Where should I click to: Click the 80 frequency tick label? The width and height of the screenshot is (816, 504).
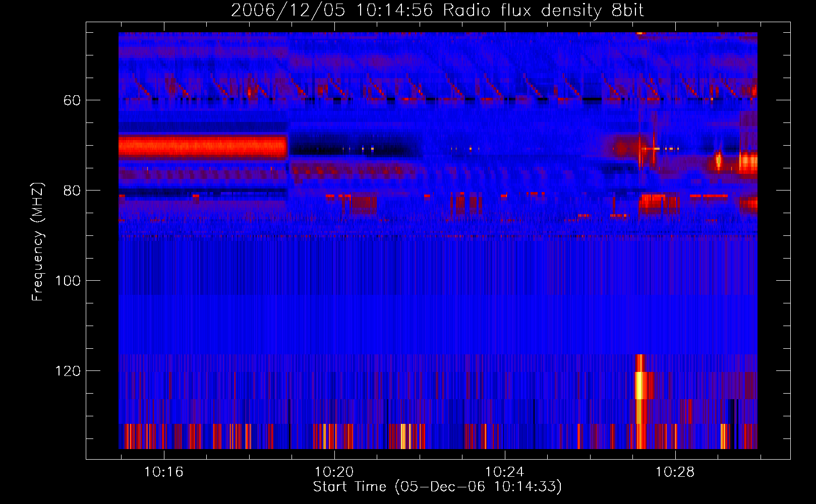(72, 191)
